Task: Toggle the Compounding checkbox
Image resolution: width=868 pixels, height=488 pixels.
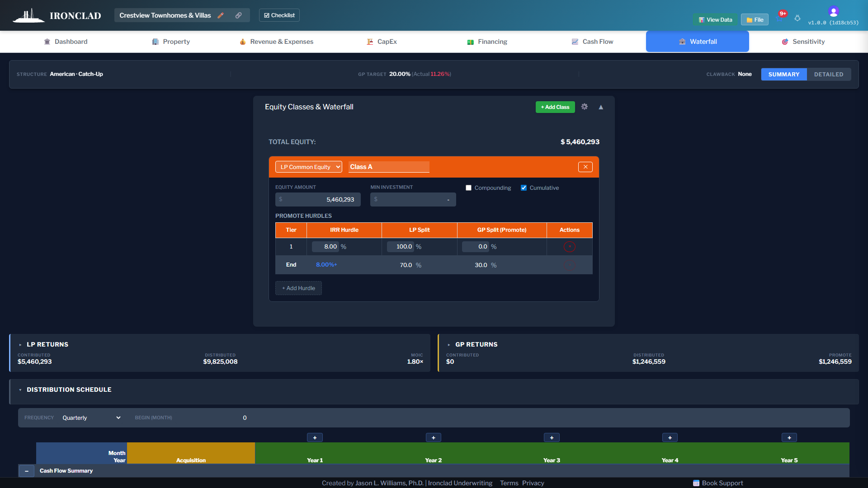Action: (468, 188)
